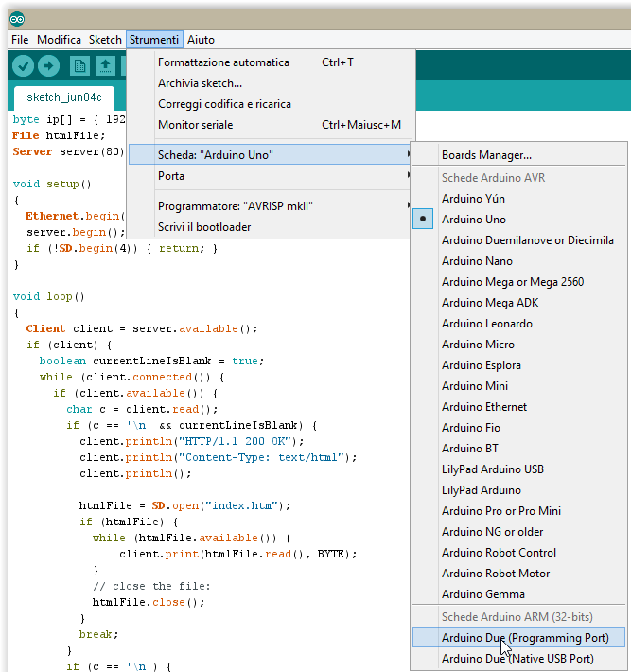Select Arduino Due (Programming Port)
Viewport: 631px width, 672px height.
pos(518,637)
